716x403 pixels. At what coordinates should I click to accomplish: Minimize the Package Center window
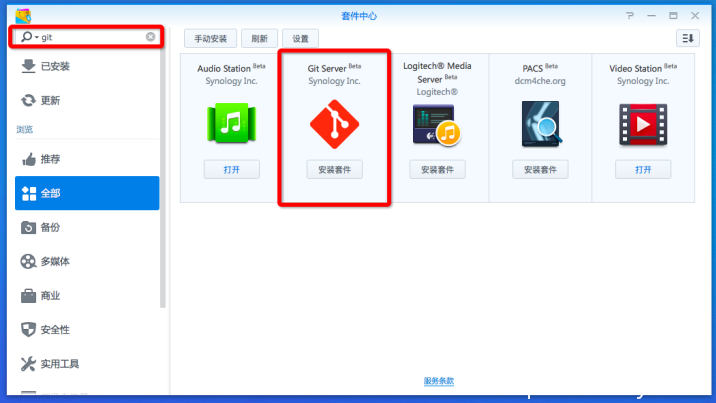click(652, 16)
